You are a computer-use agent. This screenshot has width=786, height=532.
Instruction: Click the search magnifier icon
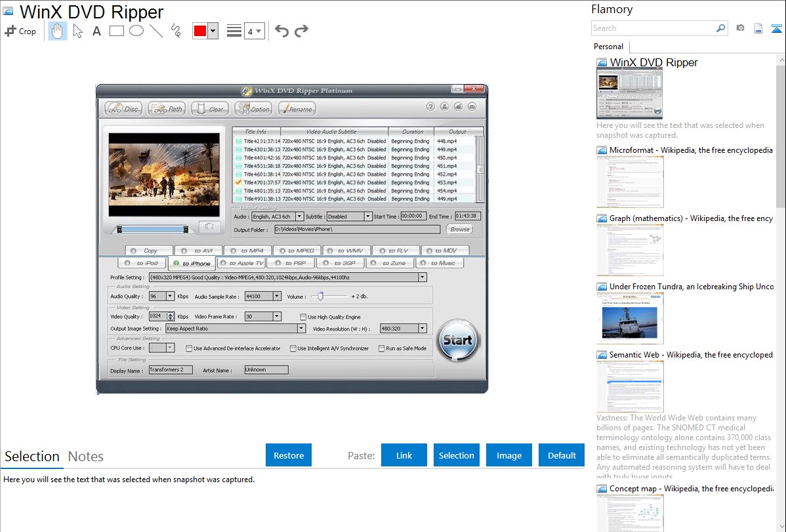click(721, 28)
